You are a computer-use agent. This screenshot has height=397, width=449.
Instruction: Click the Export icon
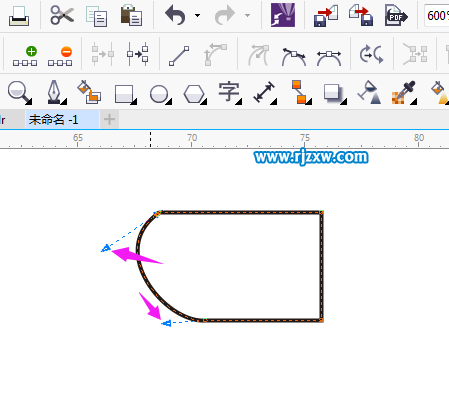[x=361, y=15]
